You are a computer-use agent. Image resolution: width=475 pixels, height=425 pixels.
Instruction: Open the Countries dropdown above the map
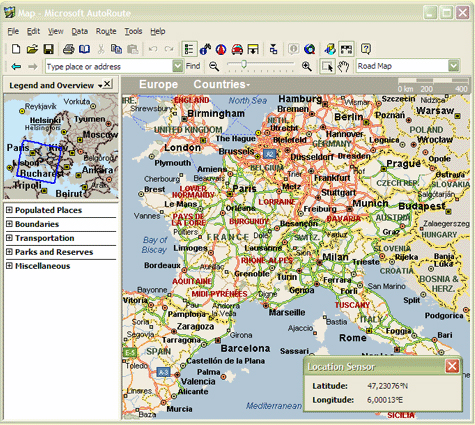click(222, 84)
